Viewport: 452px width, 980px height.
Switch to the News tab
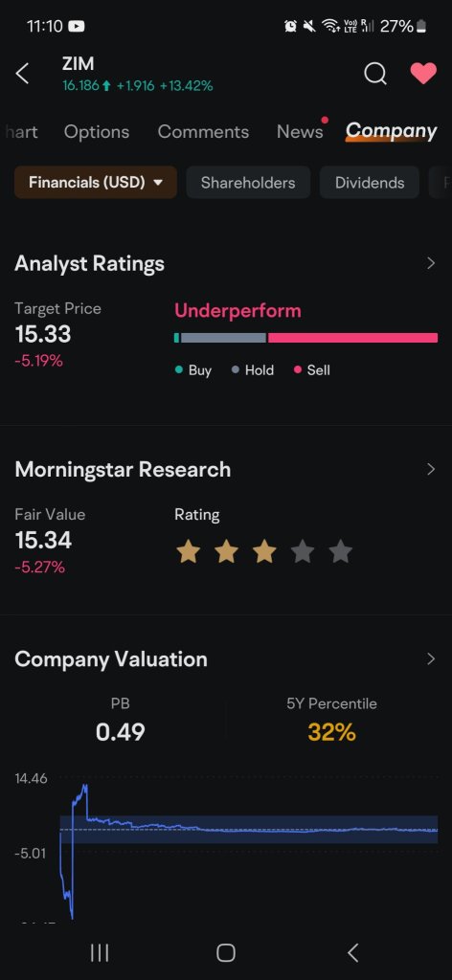pos(300,132)
